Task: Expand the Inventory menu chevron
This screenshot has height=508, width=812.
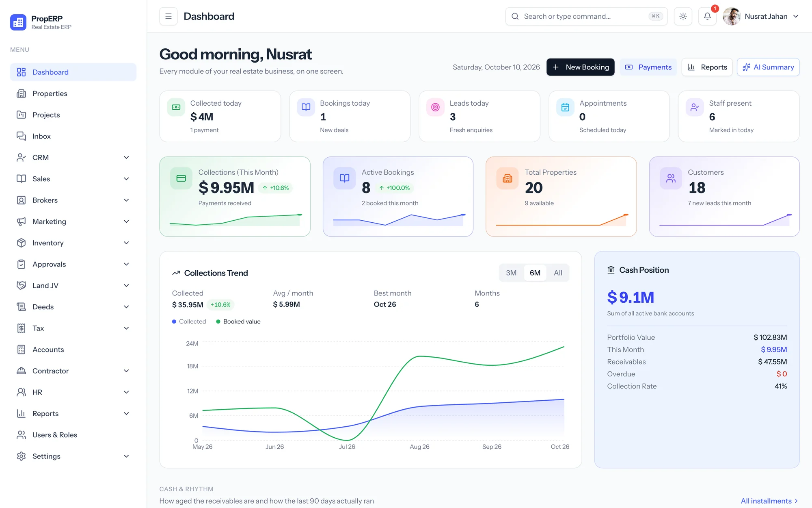Action: click(x=126, y=243)
